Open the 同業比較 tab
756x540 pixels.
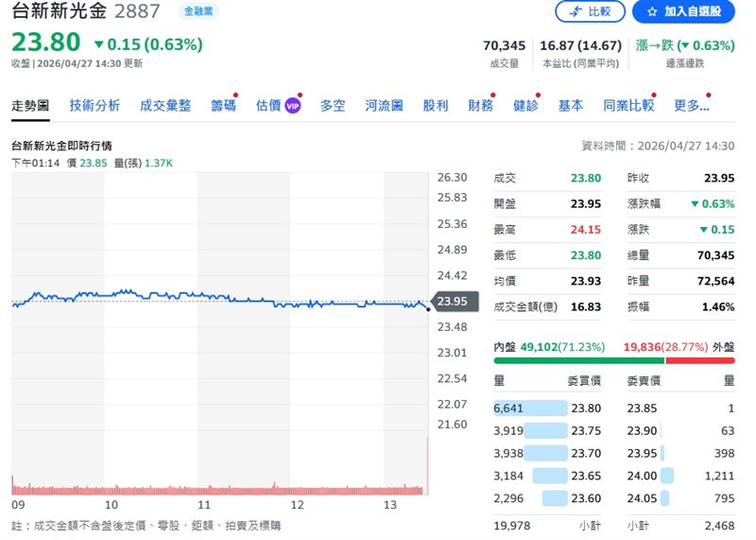628,105
